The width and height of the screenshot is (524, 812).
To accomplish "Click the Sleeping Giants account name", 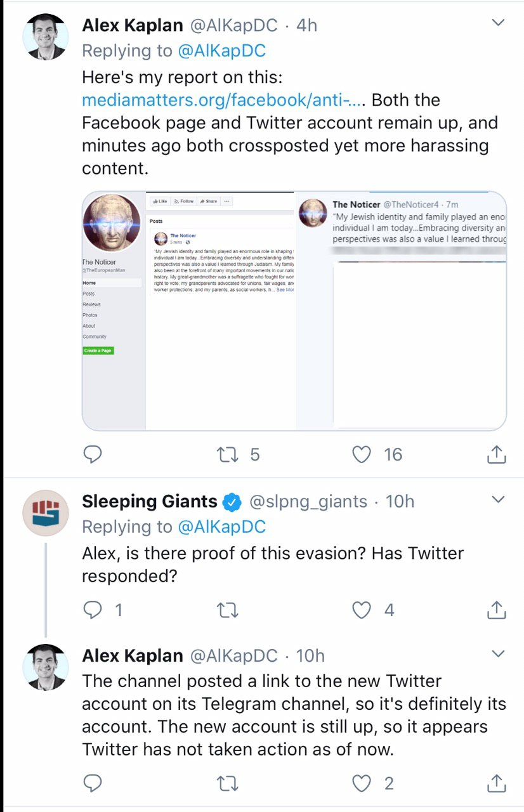I will click(x=150, y=502).
